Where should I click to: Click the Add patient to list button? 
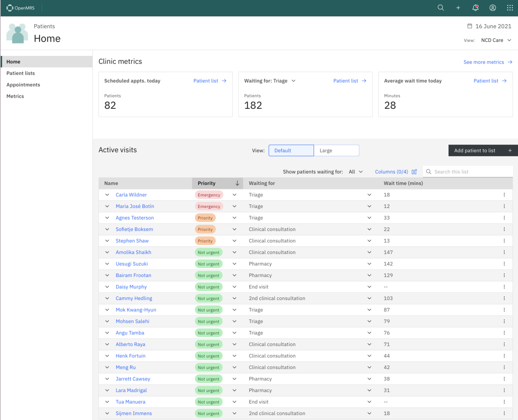[x=483, y=150]
